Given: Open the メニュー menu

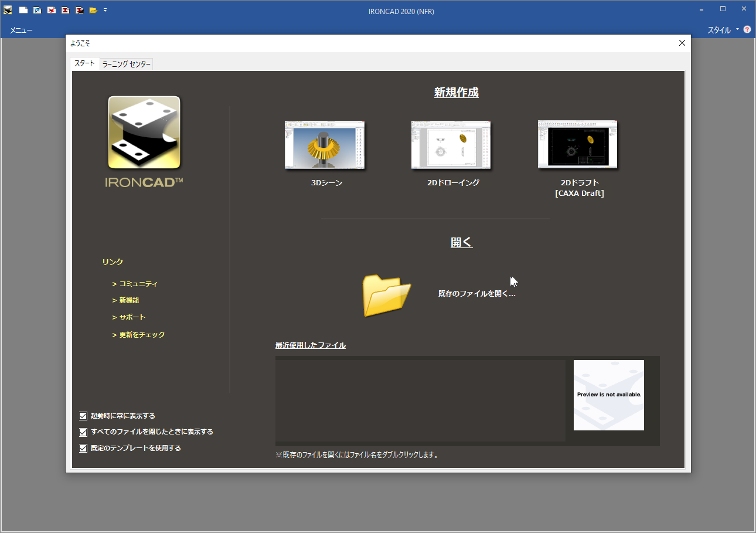Looking at the screenshot, I should click(x=21, y=30).
